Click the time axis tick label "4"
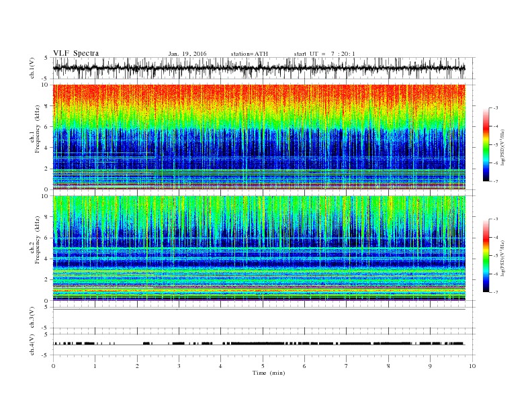This screenshot has width=532, height=411. tap(221, 366)
